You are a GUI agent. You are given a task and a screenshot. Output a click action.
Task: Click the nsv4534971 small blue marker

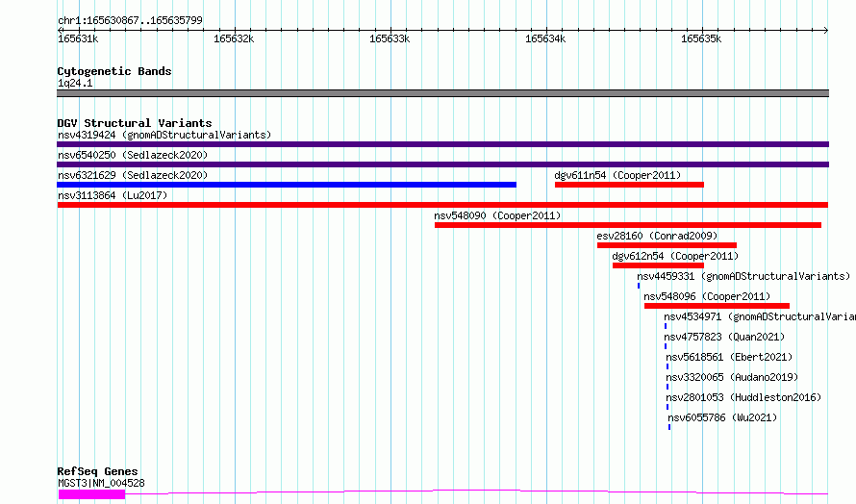coord(666,326)
